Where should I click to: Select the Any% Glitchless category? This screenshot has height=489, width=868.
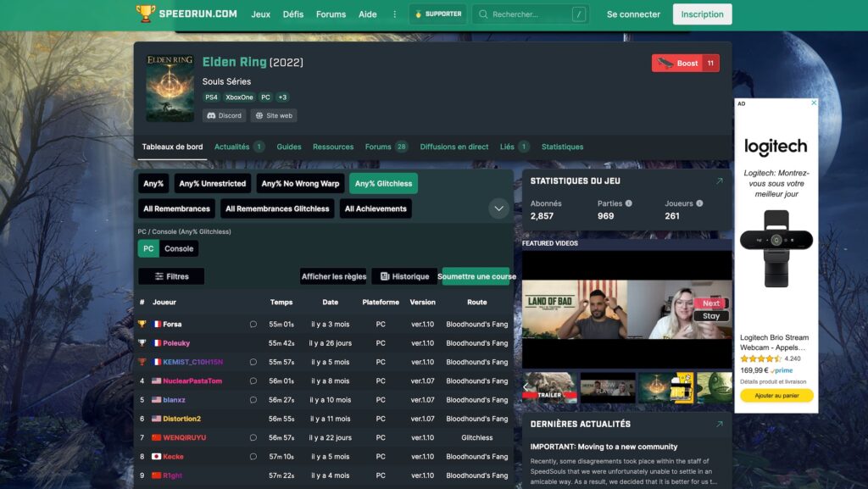pyautogui.click(x=383, y=184)
